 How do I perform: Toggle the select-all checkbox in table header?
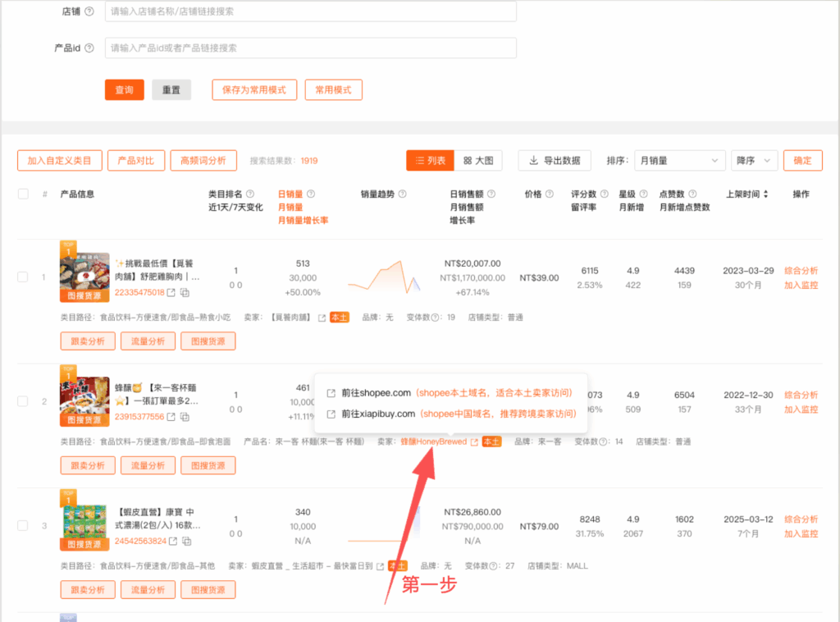point(23,194)
